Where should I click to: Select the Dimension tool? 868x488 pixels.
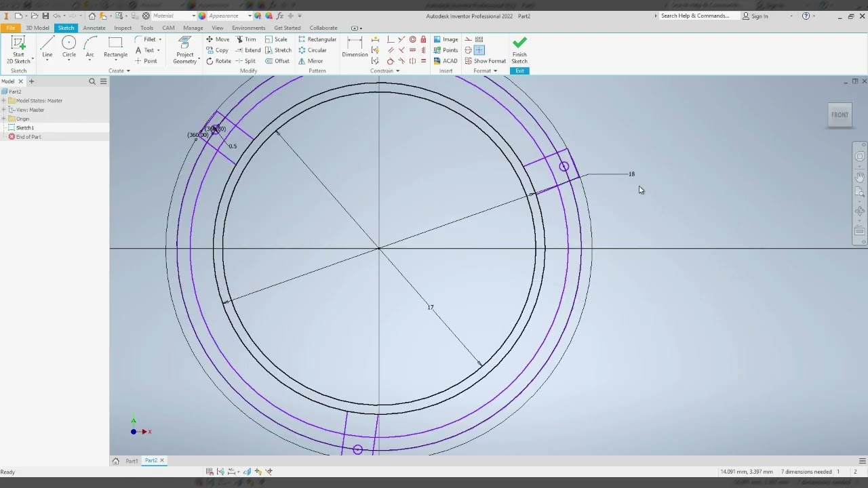point(355,47)
